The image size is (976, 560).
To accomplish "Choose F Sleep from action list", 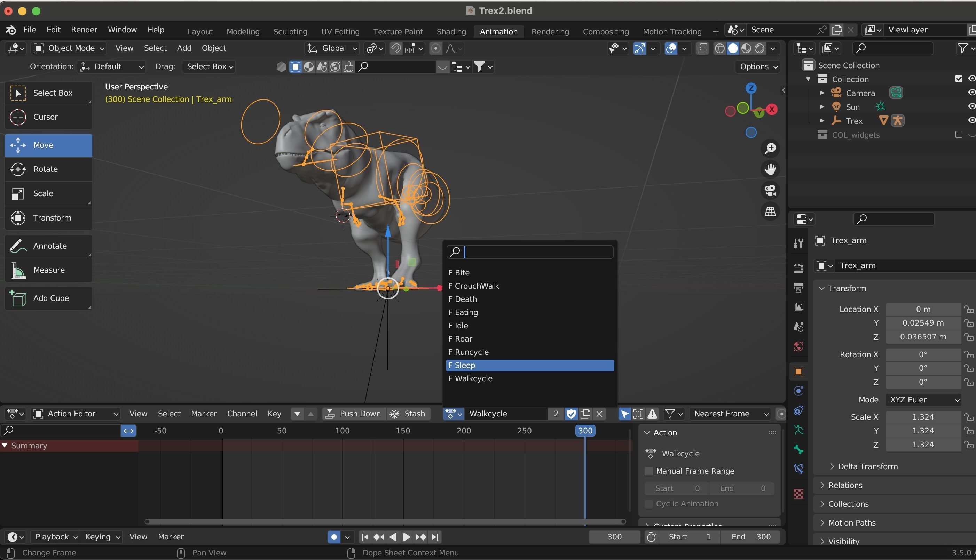I will point(529,365).
